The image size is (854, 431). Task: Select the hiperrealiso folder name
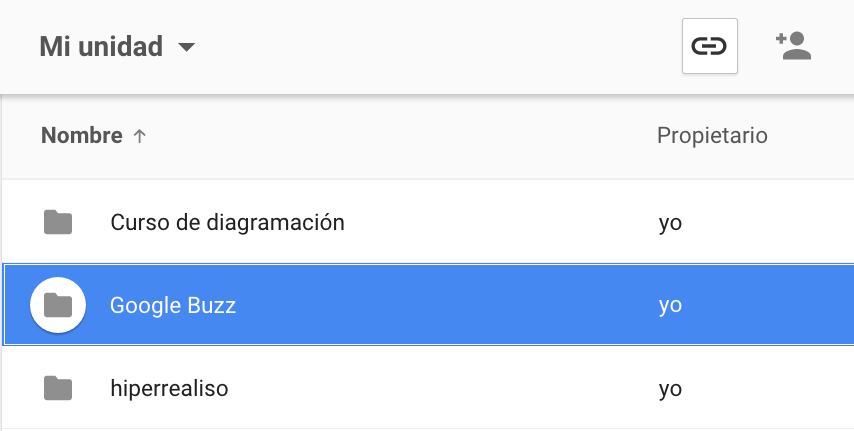(x=169, y=388)
